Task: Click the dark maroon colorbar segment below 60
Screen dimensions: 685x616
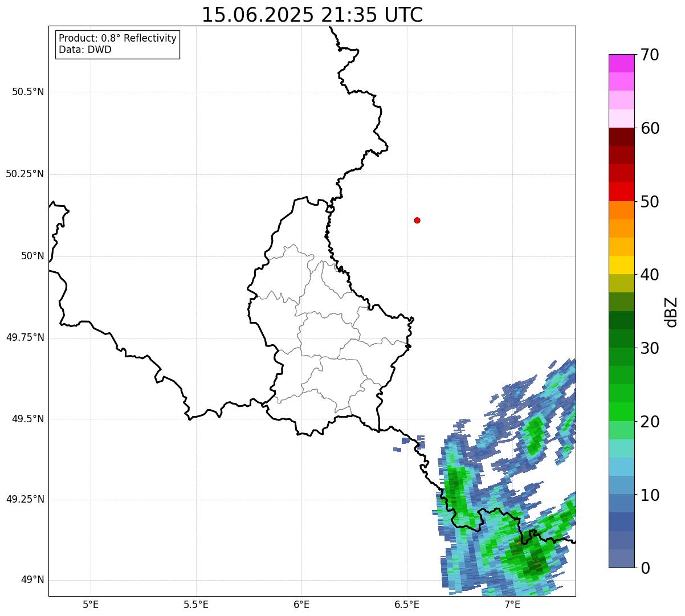Action: point(621,137)
